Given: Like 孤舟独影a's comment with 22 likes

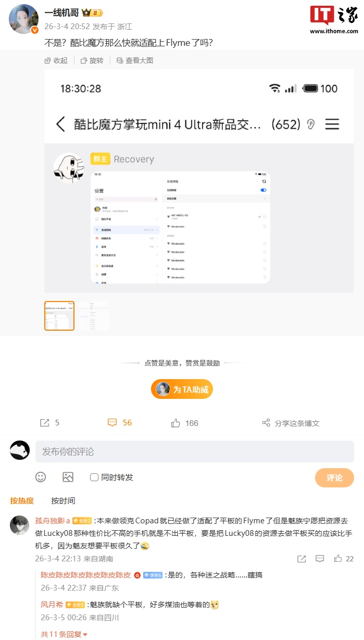Looking at the screenshot, I should click(x=338, y=559).
